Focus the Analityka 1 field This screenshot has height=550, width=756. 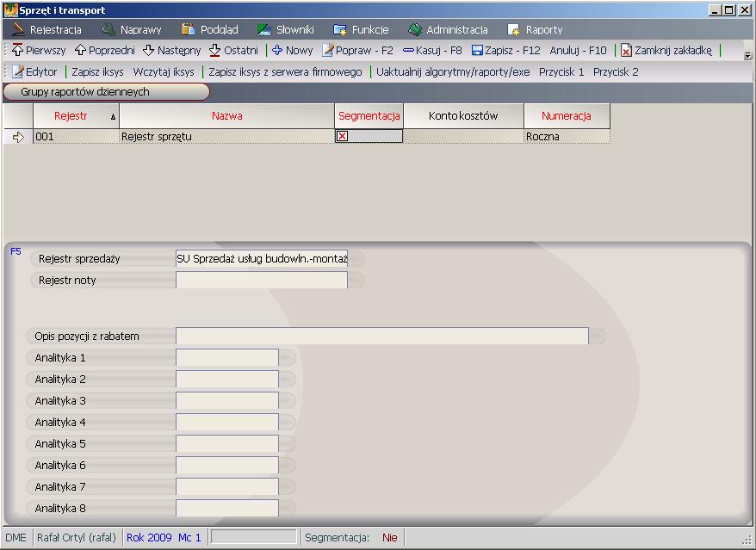coord(227,358)
